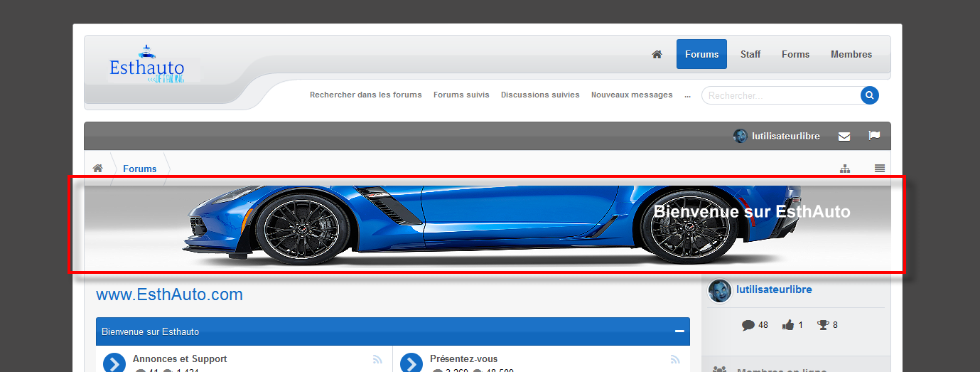Viewport: 980px width, 372px height.
Task: Open RSS feed for Annonces et Support
Action: pos(377,360)
